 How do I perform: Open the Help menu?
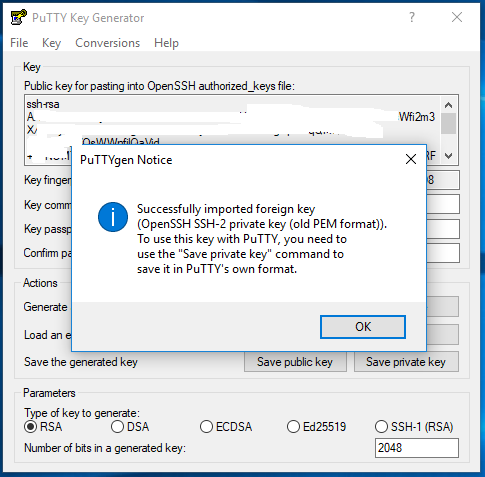166,43
